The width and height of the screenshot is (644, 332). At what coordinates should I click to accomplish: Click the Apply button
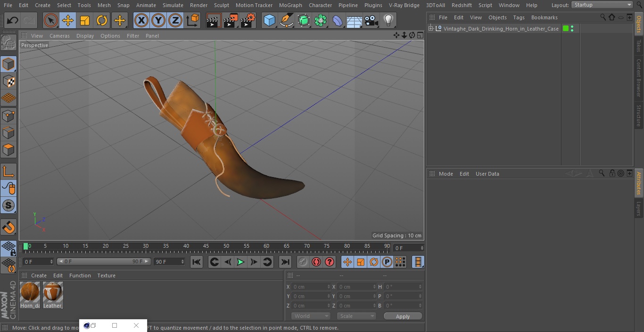click(x=403, y=316)
